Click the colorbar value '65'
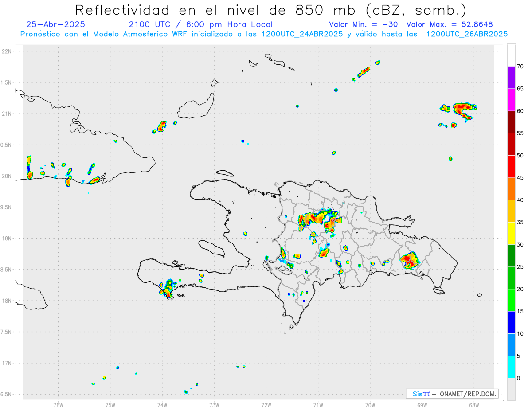This screenshot has width=532, height=411. pos(520,89)
